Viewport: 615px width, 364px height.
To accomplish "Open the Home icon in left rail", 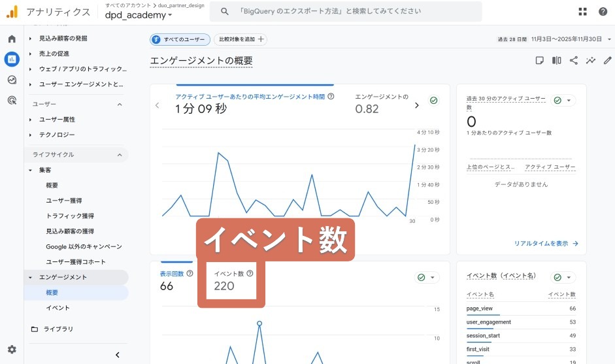I will pyautogui.click(x=12, y=39).
